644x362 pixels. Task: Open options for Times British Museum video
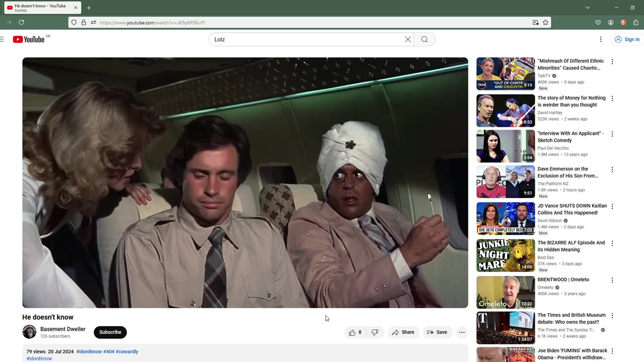click(x=612, y=316)
